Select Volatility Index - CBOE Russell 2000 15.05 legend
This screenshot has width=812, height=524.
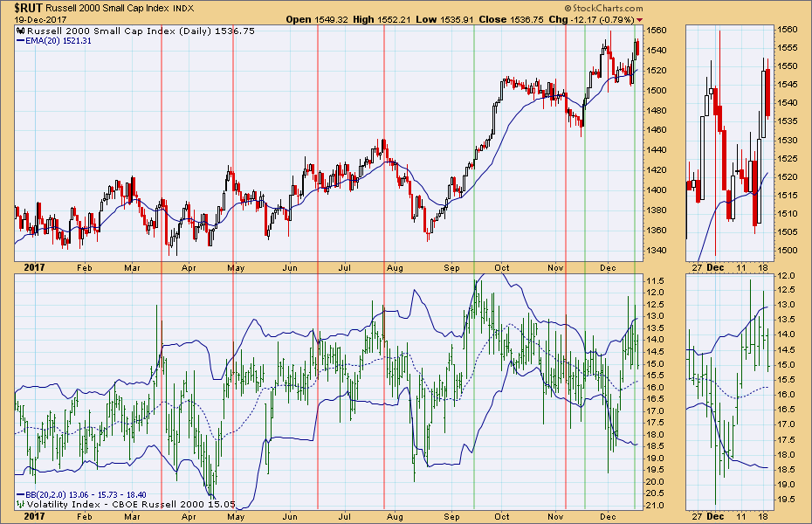(131, 504)
